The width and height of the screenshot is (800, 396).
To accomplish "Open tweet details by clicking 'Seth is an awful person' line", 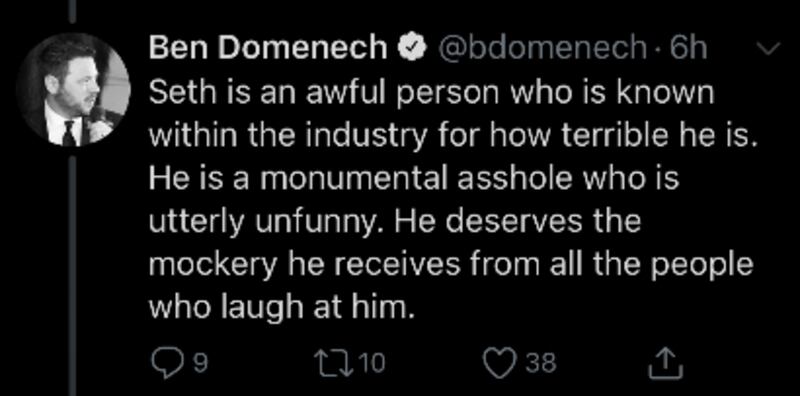I will (432, 93).
